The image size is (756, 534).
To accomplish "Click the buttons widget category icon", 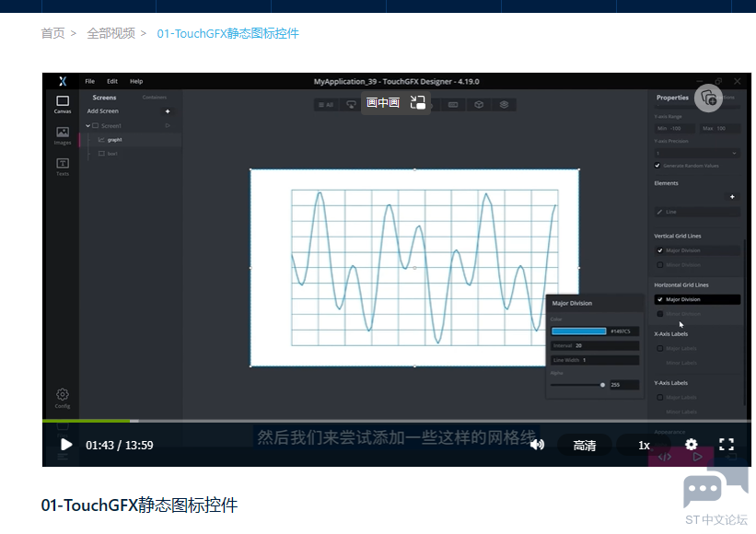I will (351, 105).
